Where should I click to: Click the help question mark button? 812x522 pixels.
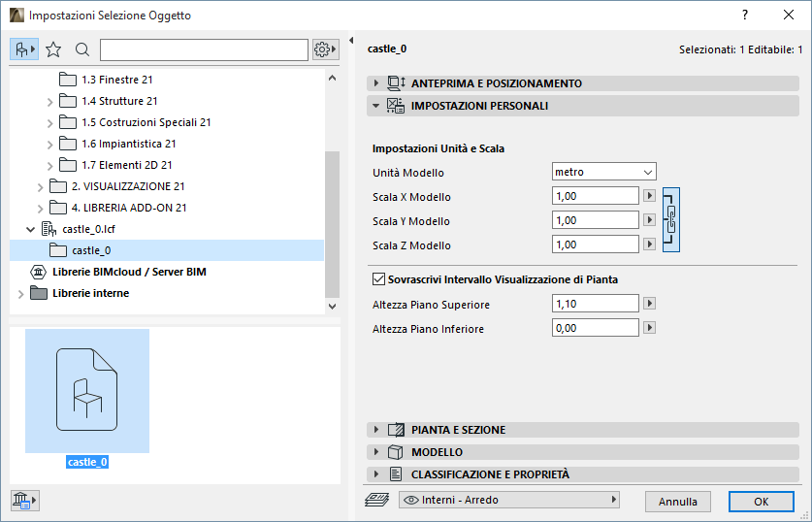click(744, 16)
